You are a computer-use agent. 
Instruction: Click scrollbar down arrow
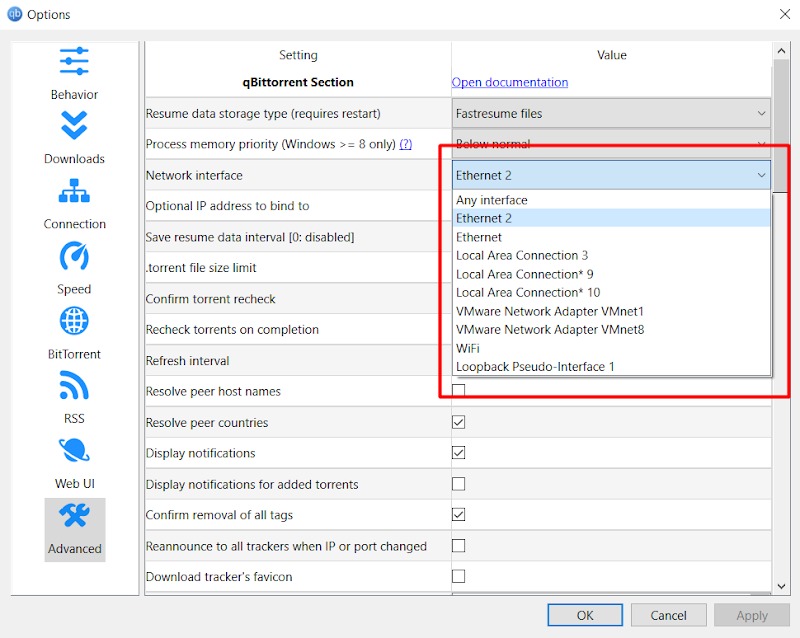pyautogui.click(x=781, y=586)
